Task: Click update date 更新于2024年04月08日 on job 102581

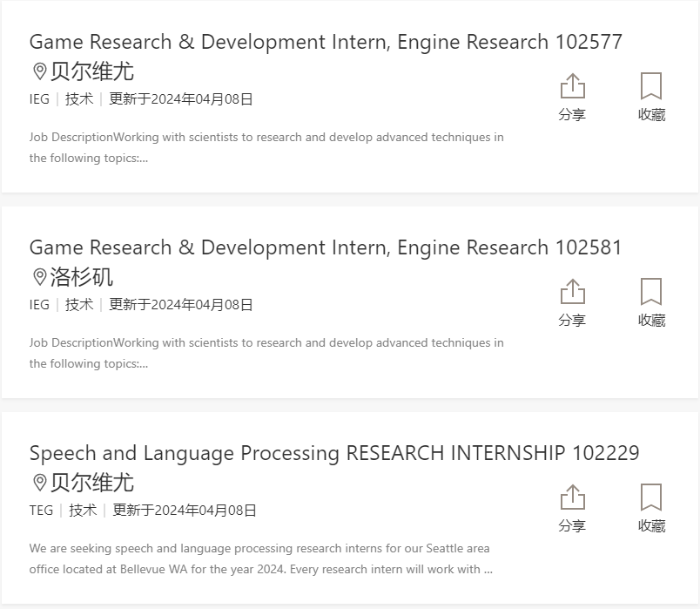Action: tap(181, 305)
